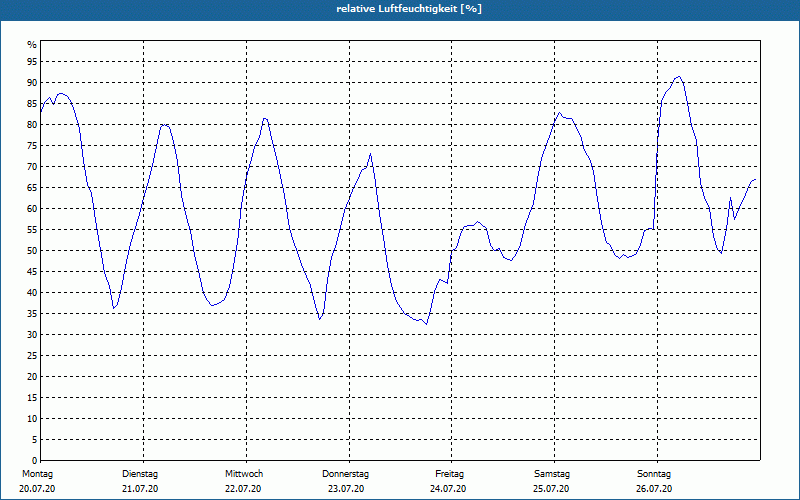Click the date '24.07.20'
This screenshot has width=800, height=500.
click(x=448, y=489)
